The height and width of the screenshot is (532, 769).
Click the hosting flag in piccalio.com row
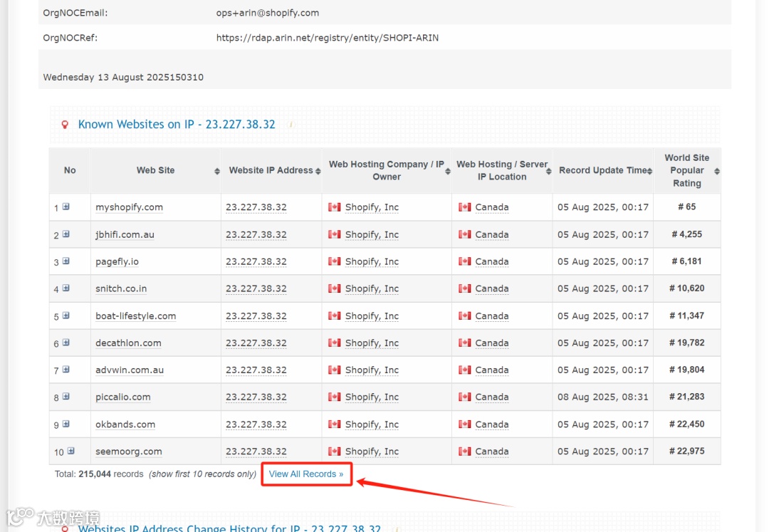click(335, 397)
